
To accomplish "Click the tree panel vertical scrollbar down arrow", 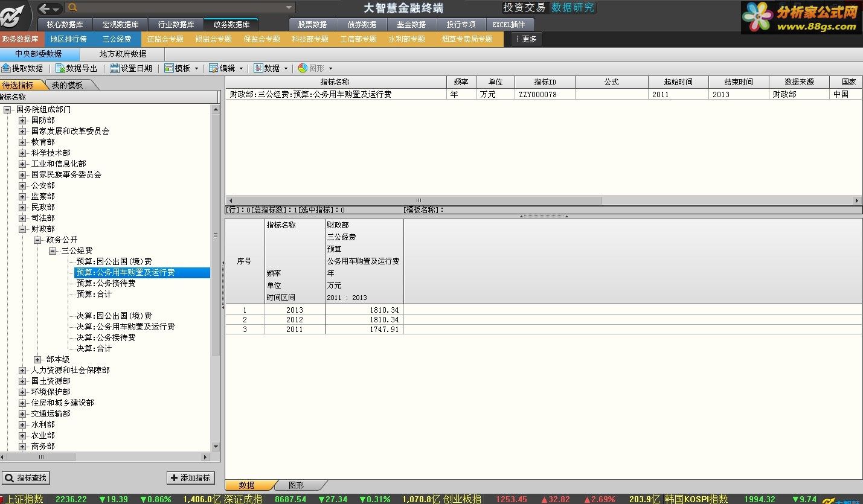I will (216, 447).
